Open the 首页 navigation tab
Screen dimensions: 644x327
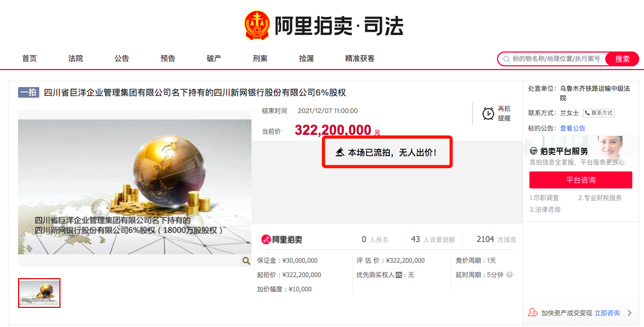[30, 58]
